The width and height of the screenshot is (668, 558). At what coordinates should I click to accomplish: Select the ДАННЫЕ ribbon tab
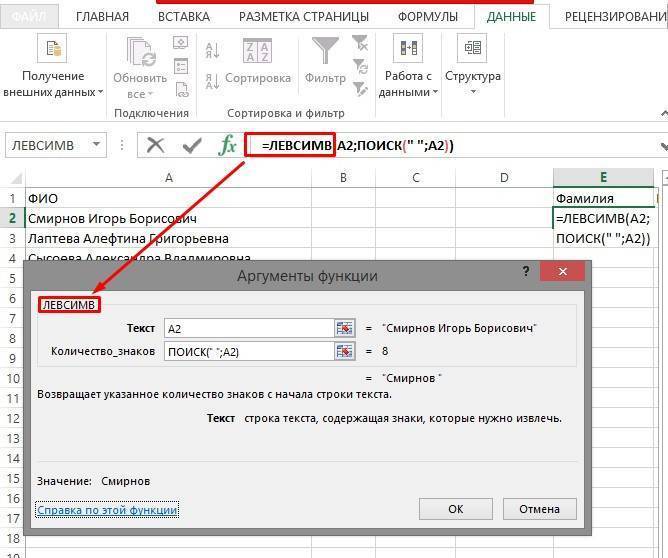pos(511,17)
